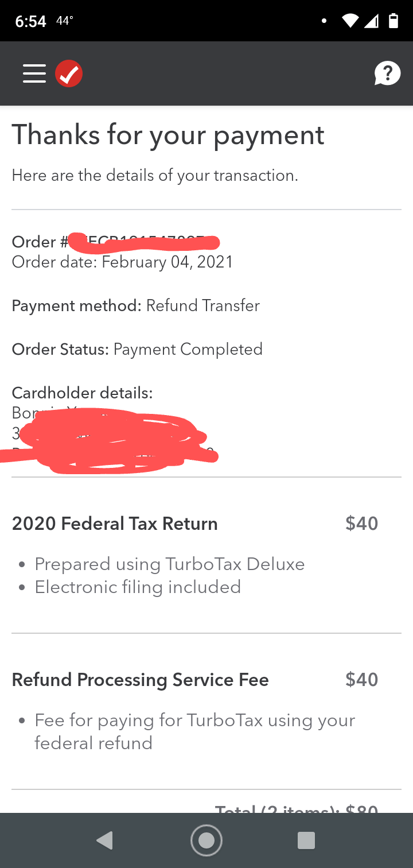
Task: Select the Order date February 04, 2021
Action: tap(122, 262)
